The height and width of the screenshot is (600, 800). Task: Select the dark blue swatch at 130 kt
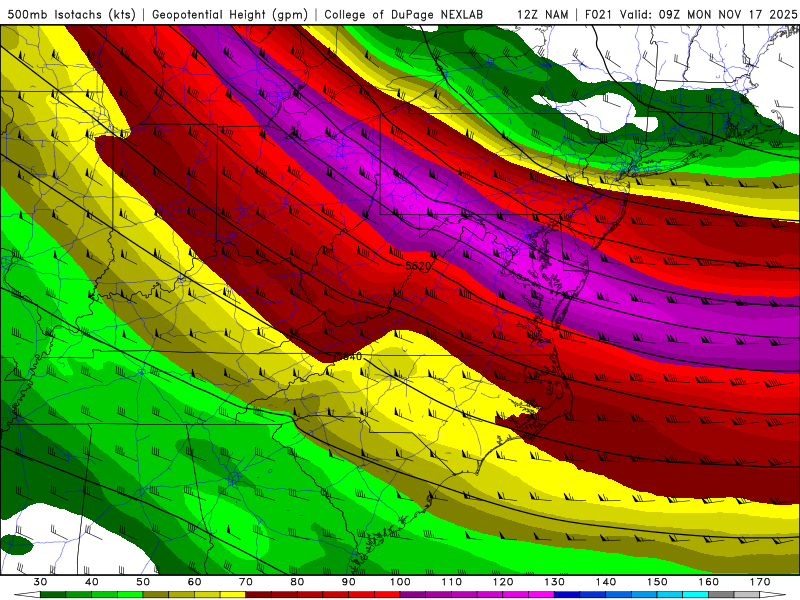coord(567,594)
